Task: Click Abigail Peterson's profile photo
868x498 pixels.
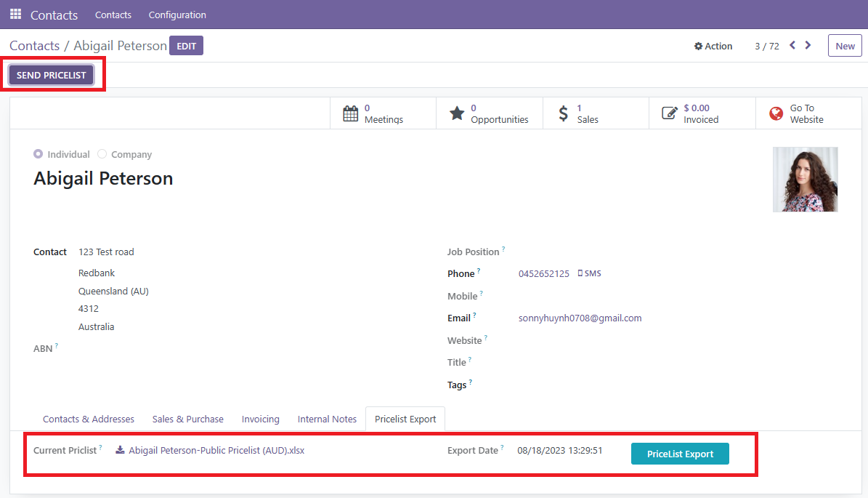Action: 805,180
